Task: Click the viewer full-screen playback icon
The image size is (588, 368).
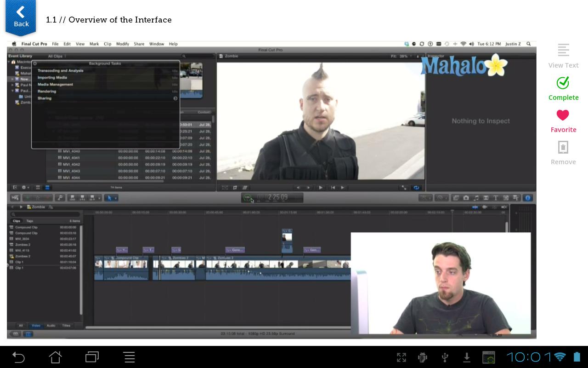Action: coord(404,188)
